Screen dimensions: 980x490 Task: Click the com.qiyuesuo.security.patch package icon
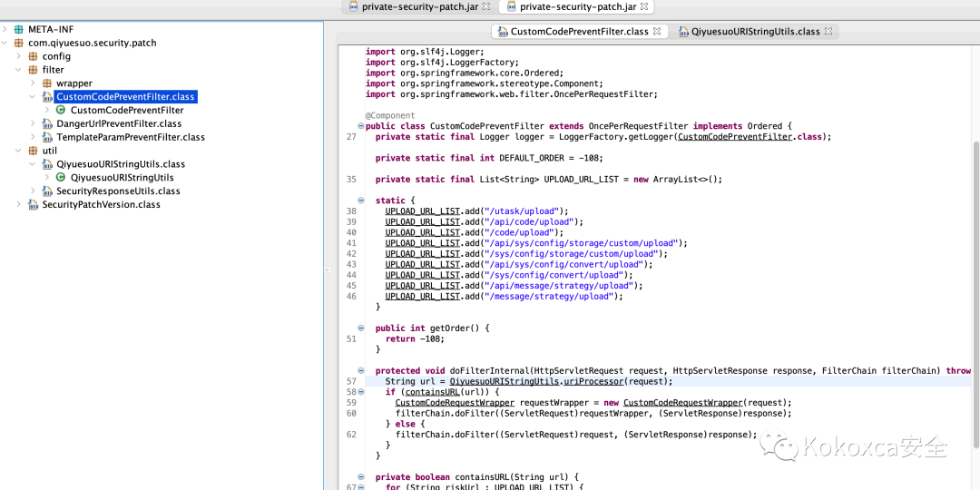19,44
